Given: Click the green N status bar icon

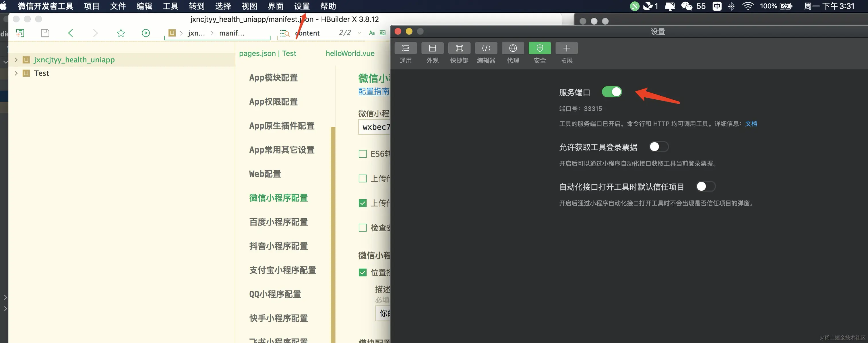Looking at the screenshot, I should (634, 6).
